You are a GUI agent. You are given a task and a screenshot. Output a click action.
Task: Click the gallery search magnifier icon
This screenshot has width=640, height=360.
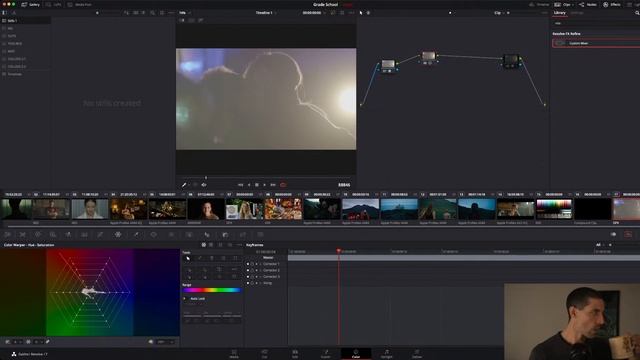coord(152,13)
